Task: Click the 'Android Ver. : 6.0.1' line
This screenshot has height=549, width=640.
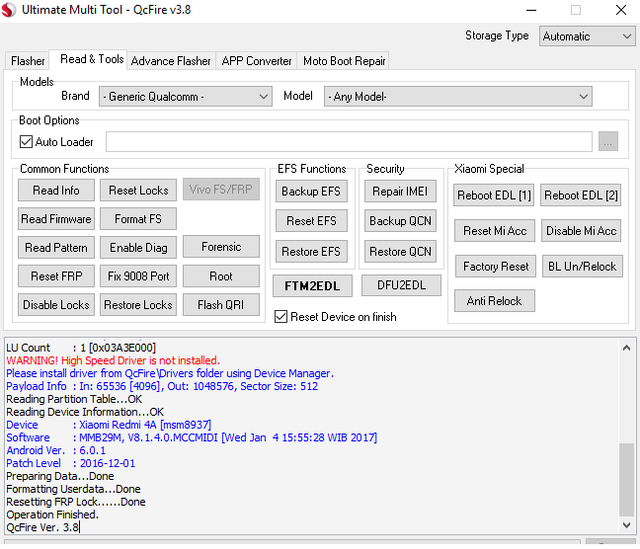Action: [56, 450]
